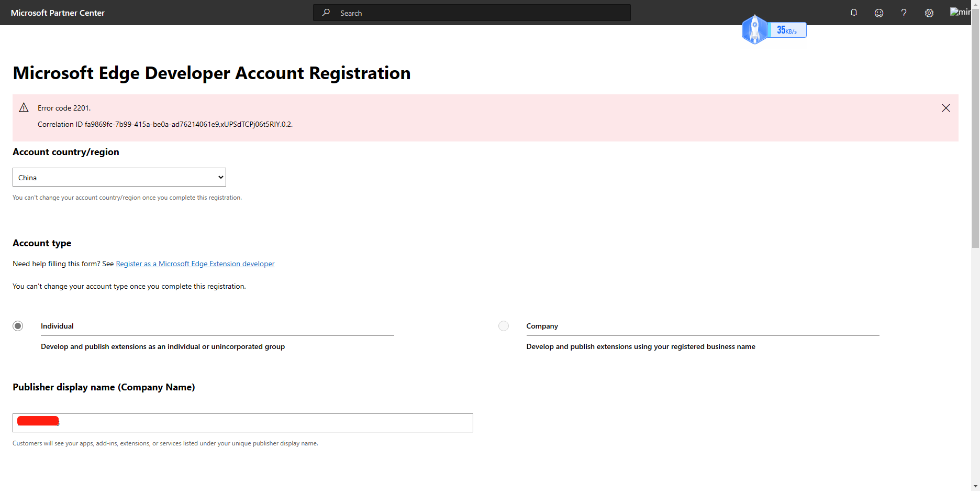Click the error warning triangle icon

coord(24,108)
